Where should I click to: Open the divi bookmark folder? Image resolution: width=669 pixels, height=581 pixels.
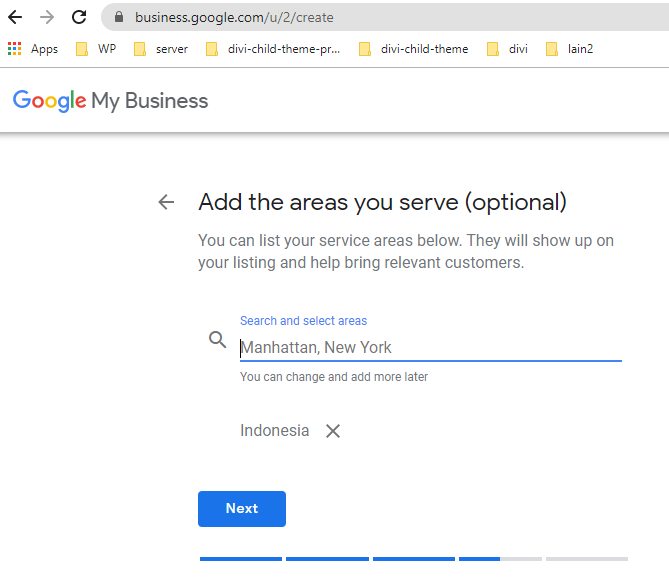(507, 49)
